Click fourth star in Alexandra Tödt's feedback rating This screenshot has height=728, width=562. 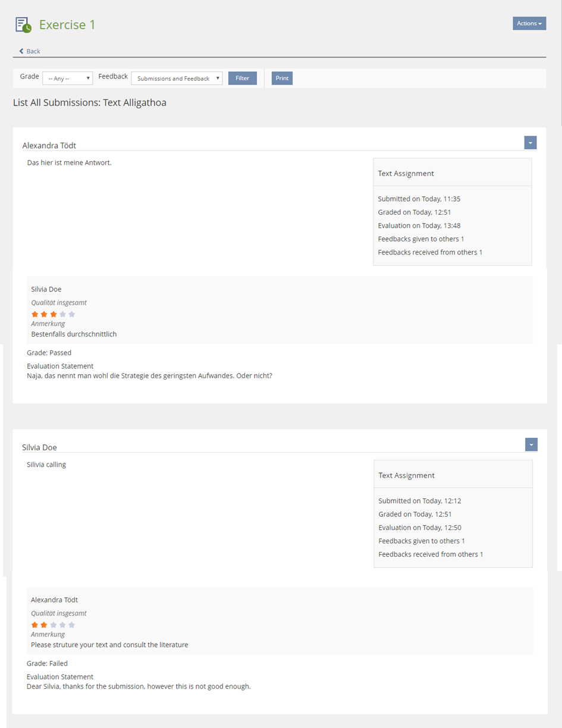tap(62, 625)
